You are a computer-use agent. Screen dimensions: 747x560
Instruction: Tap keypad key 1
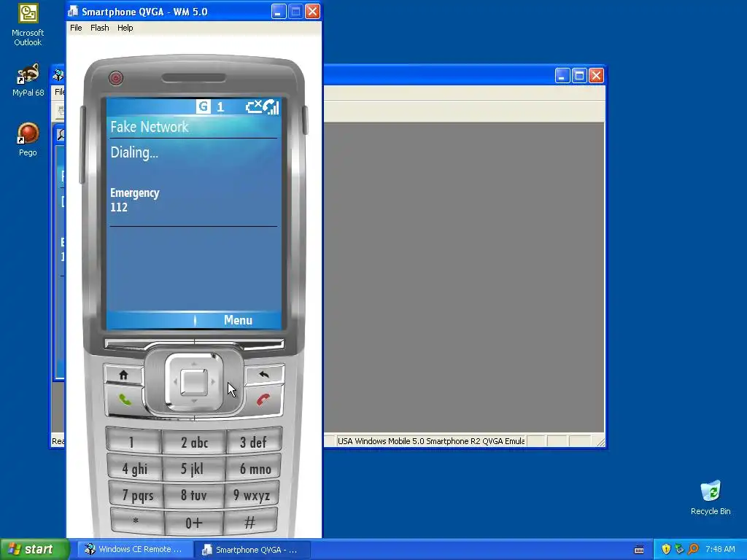133,442
